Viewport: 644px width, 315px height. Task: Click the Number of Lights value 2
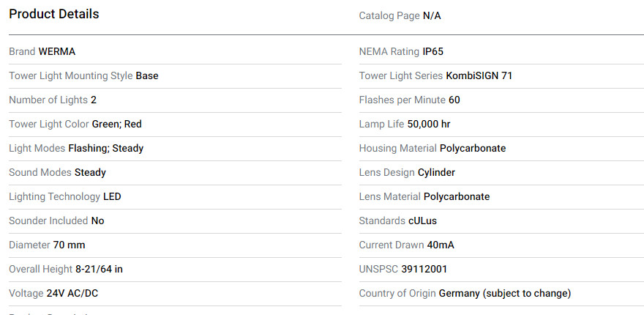click(94, 100)
